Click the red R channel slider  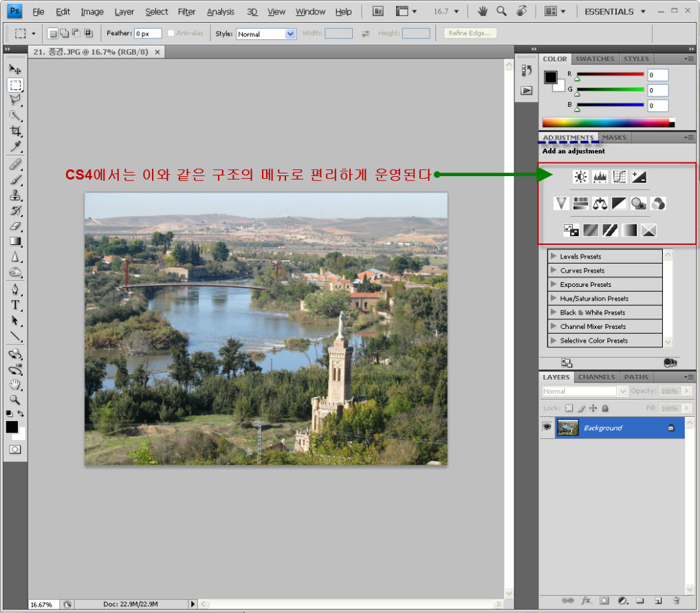[610, 74]
